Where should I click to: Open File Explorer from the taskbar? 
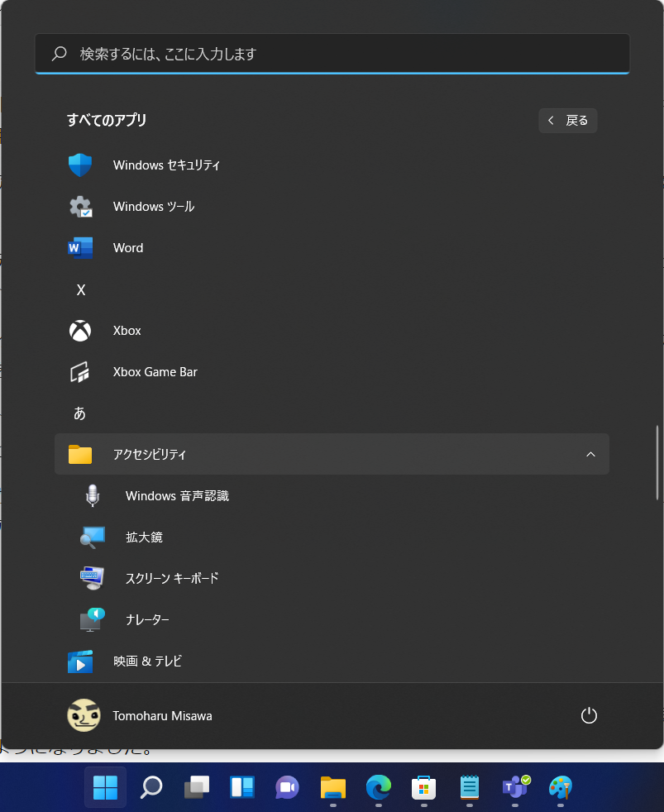pos(333,788)
